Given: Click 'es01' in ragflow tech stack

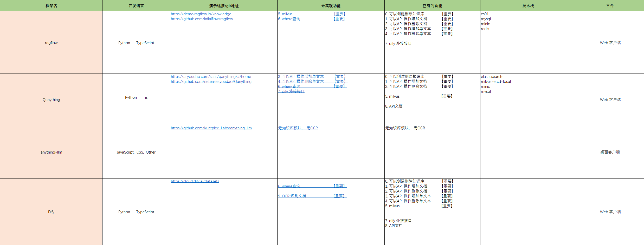Looking at the screenshot, I should coord(485,14).
